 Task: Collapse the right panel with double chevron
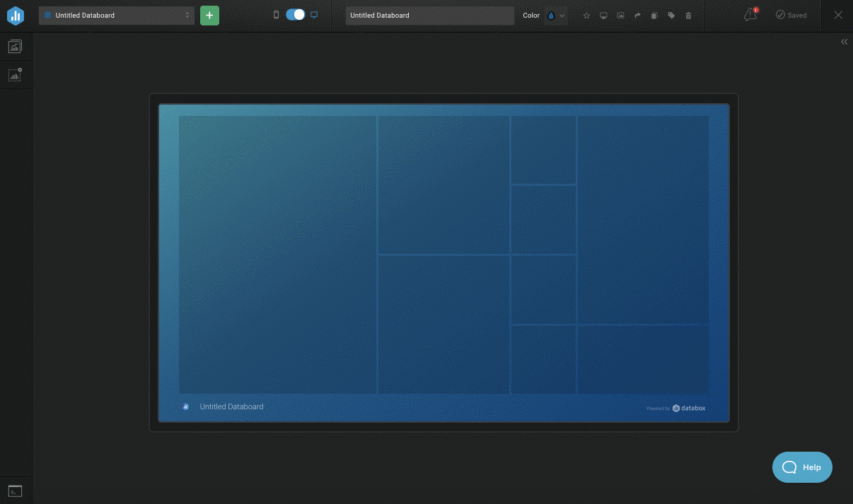tap(844, 42)
